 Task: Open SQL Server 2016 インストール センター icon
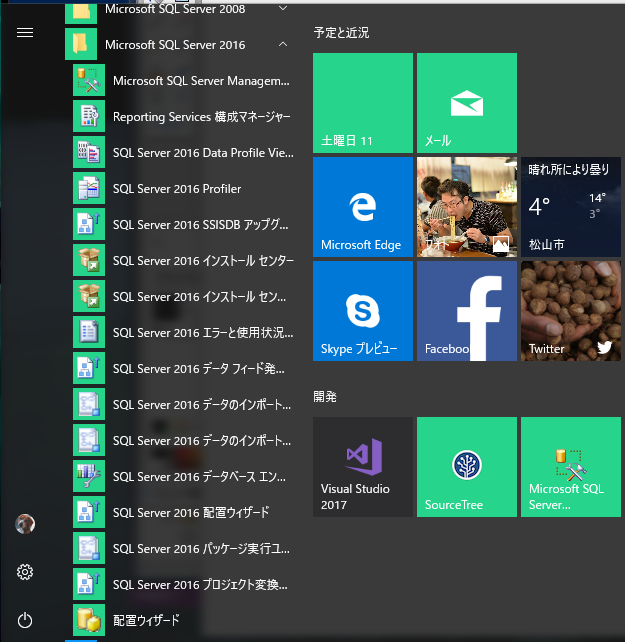[89, 260]
